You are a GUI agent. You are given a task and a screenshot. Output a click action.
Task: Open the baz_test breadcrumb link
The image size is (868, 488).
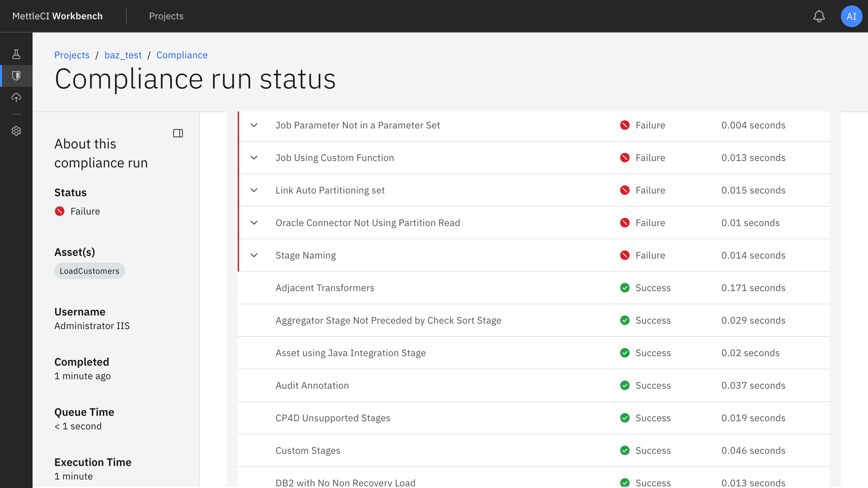pyautogui.click(x=123, y=55)
